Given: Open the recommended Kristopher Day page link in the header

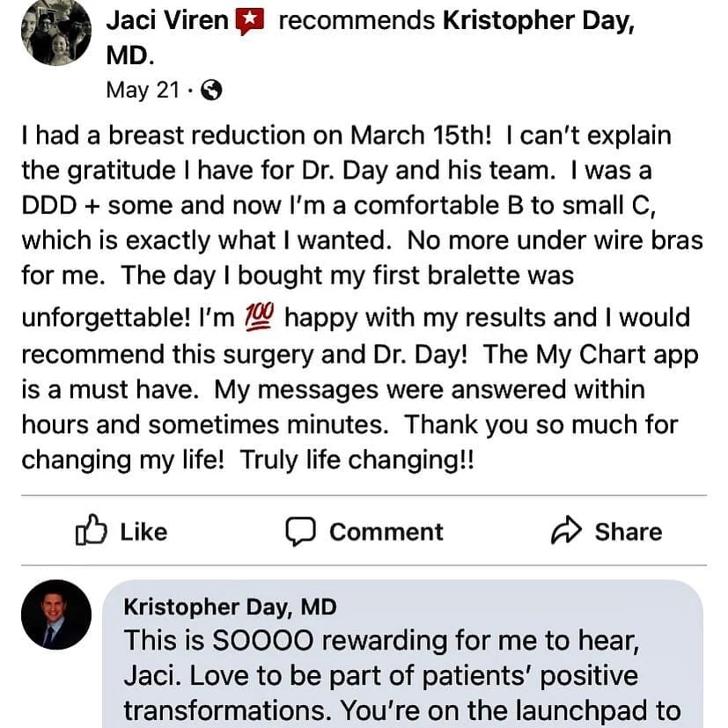Looking at the screenshot, I should point(538,21).
